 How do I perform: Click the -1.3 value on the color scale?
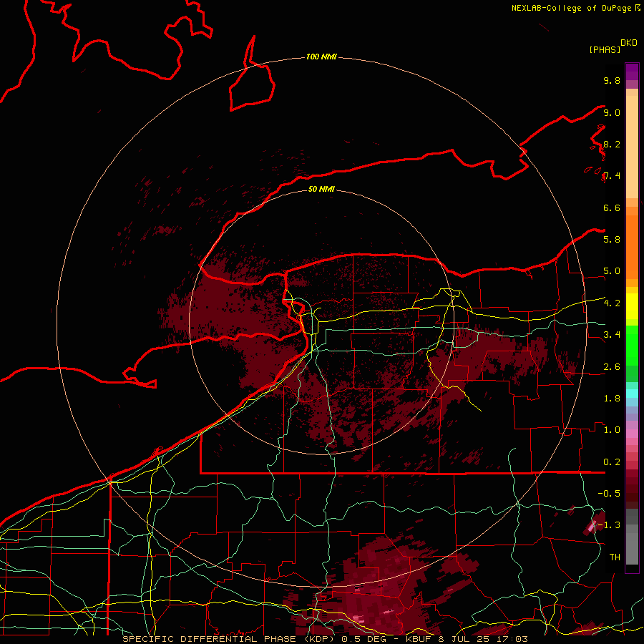pos(609,525)
